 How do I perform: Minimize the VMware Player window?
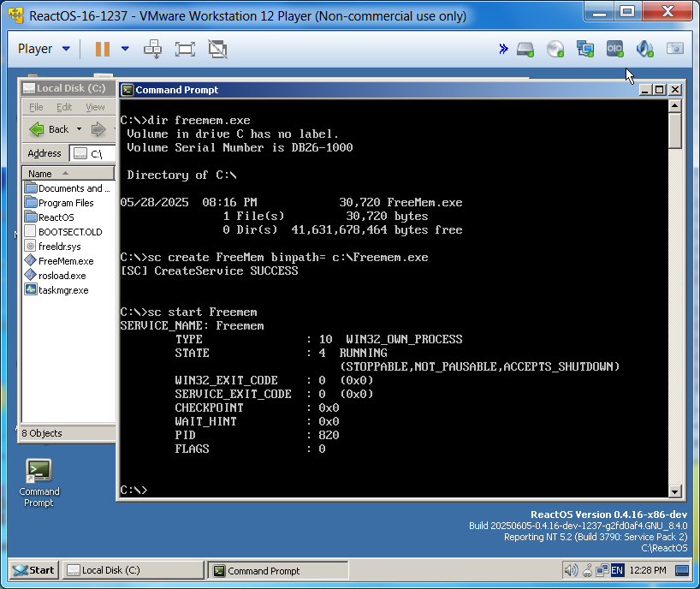click(599, 12)
